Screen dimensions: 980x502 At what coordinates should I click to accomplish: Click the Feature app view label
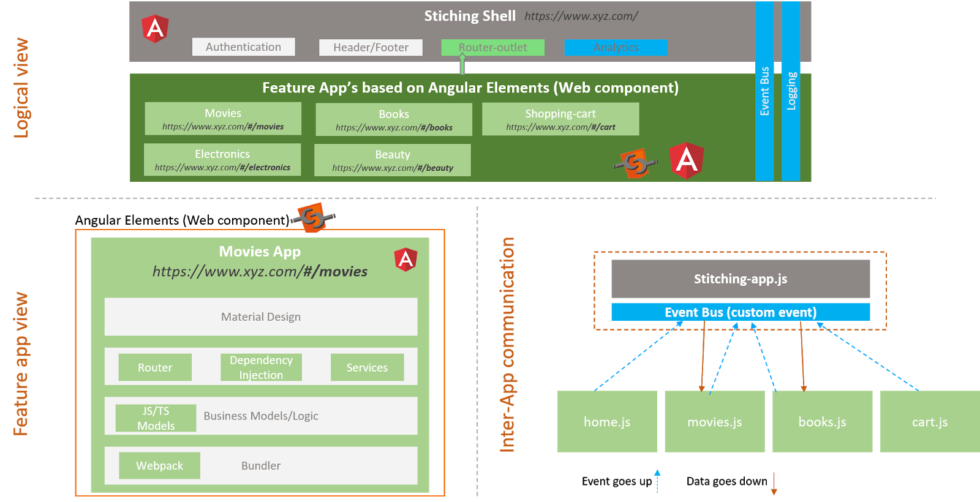pos(21,364)
